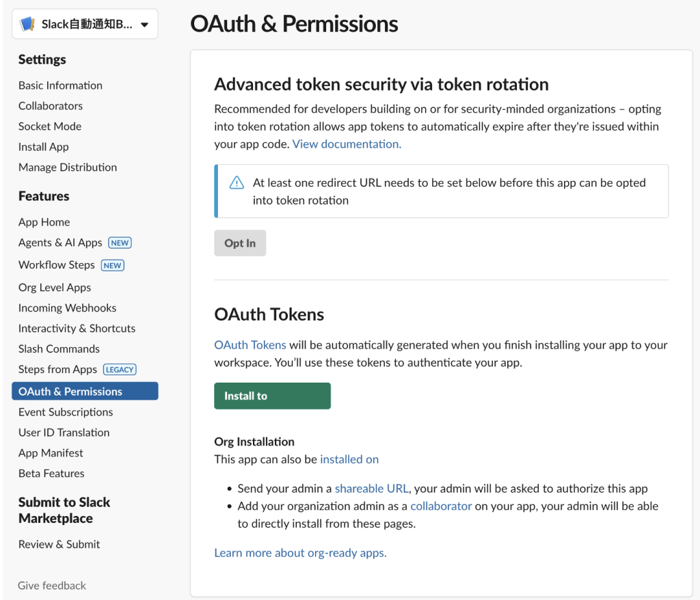Open Event Subscriptions page

(66, 412)
